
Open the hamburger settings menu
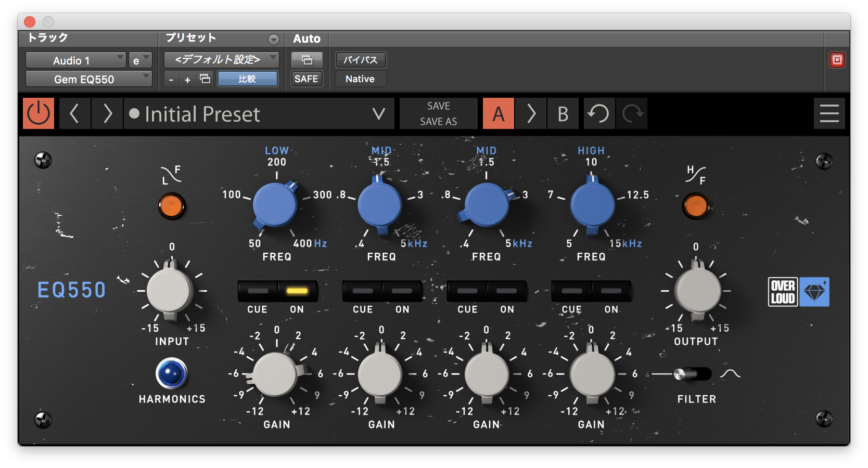tap(829, 113)
